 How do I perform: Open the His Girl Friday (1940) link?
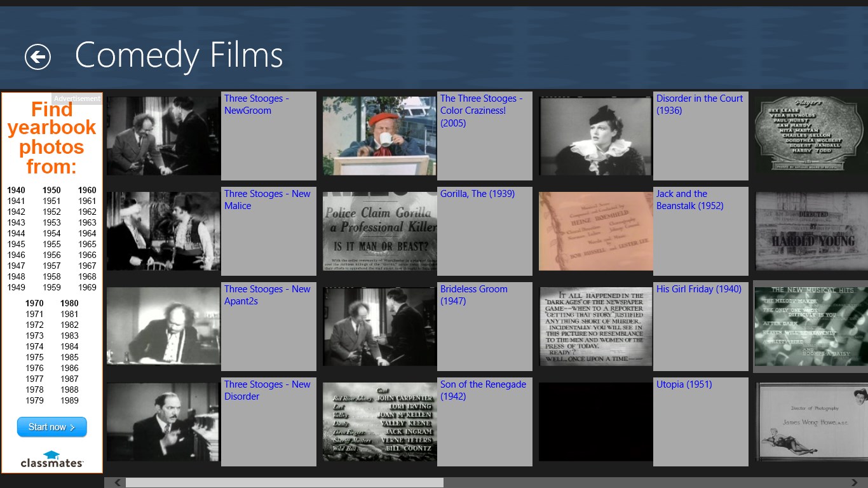pos(699,289)
